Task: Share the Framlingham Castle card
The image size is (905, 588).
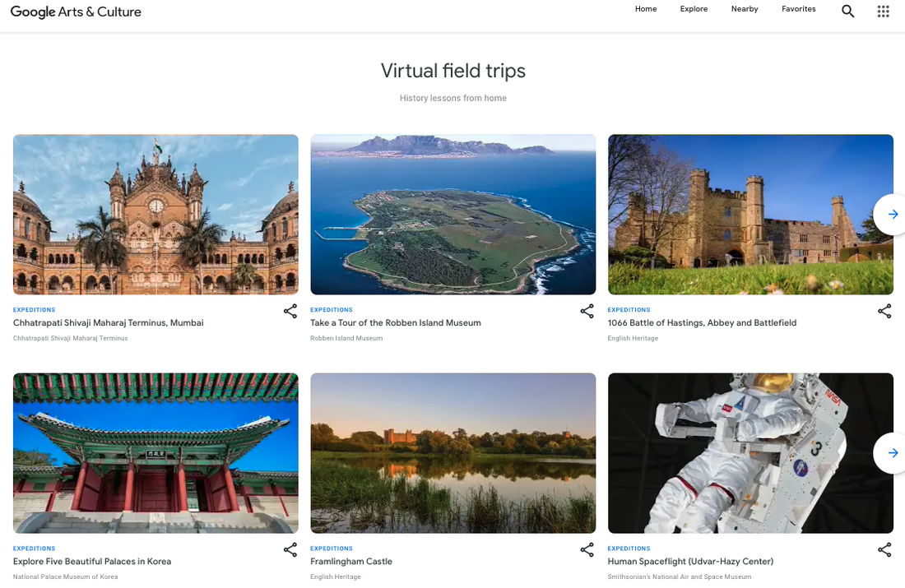Action: click(587, 550)
